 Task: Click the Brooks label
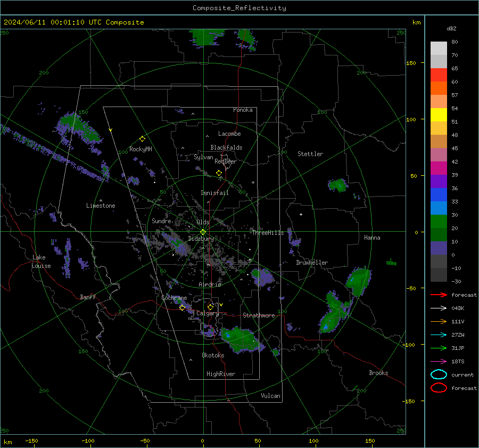[378, 373]
